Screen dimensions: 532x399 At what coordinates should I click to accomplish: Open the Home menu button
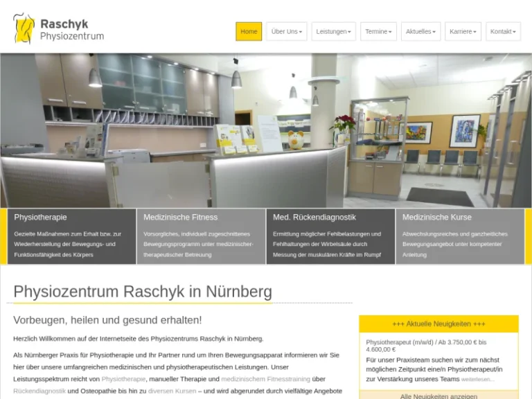coord(249,32)
